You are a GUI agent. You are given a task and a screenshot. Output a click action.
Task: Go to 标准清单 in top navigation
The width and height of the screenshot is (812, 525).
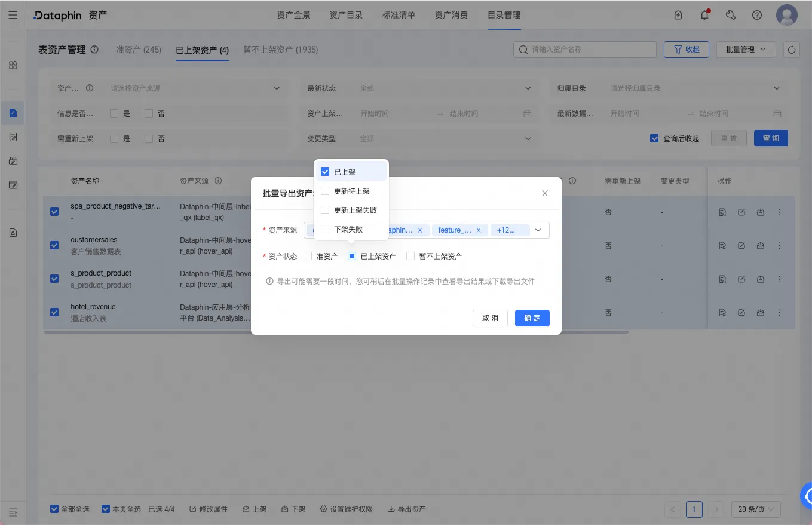(x=399, y=15)
